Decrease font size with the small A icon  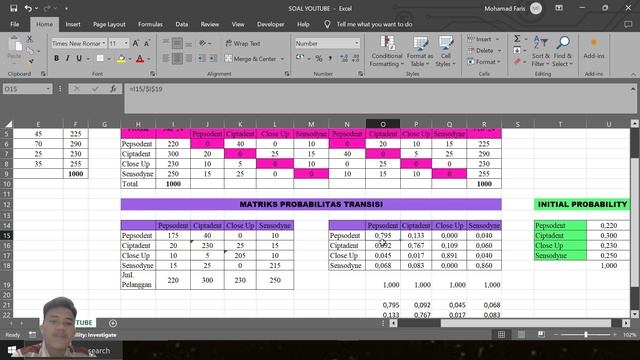pos(147,43)
